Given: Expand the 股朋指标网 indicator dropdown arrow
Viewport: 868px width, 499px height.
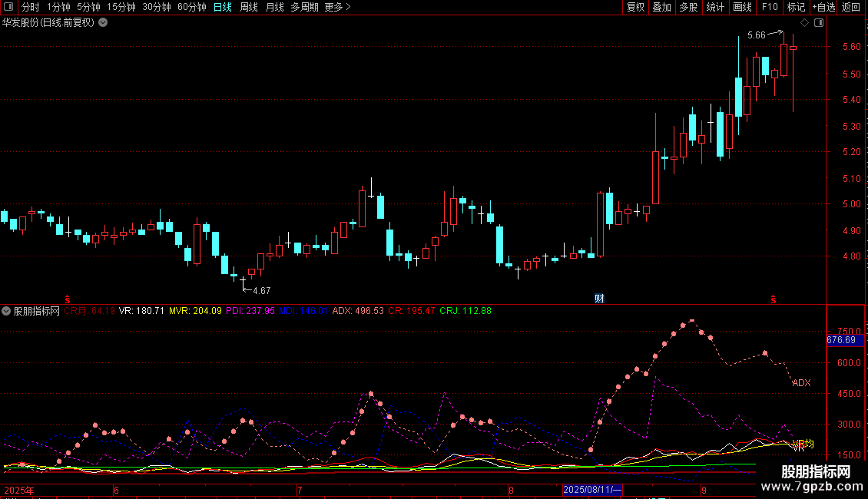Looking at the screenshot, I should pyautogui.click(x=7, y=311).
